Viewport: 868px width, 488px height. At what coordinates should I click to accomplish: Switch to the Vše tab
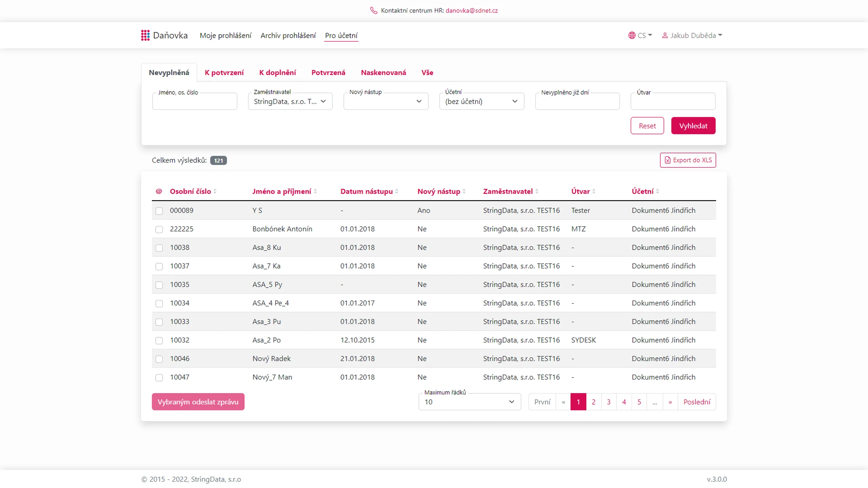(427, 72)
